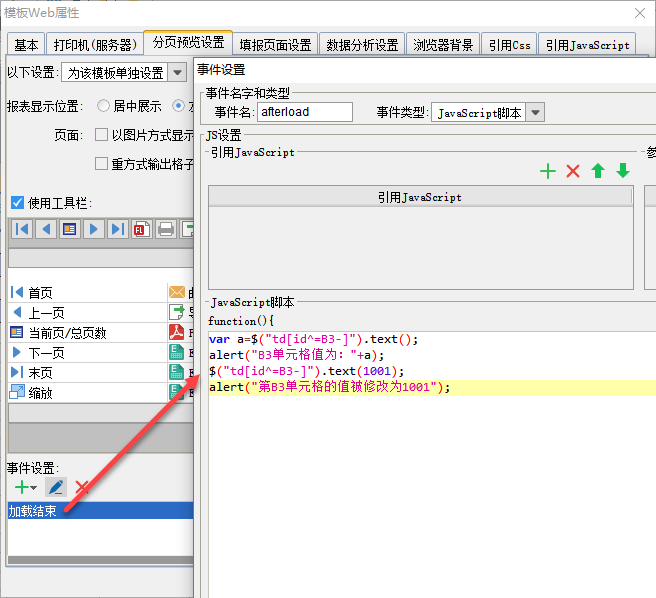Switch to the 数据分析设置 tab
656x598 pixels.
[362, 44]
